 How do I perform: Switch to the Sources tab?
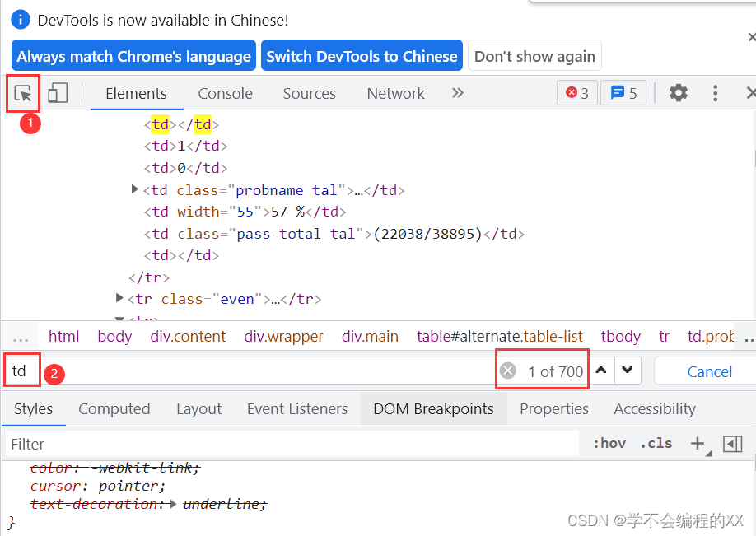tap(309, 93)
